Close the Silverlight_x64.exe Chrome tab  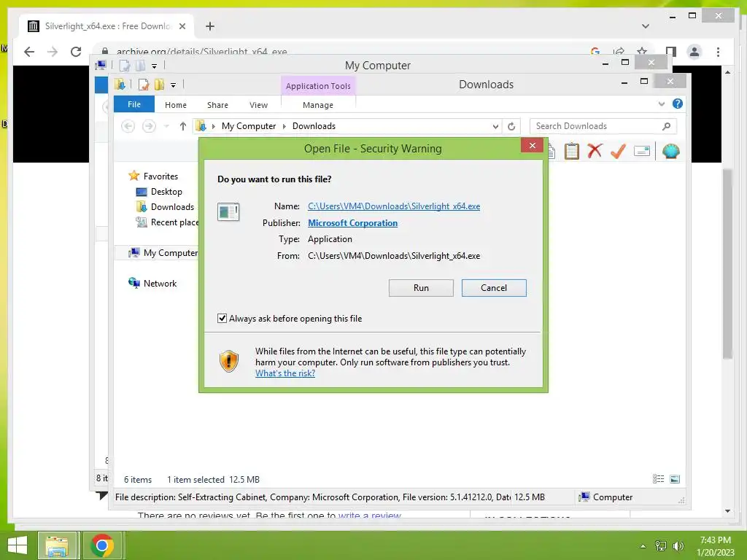click(182, 26)
